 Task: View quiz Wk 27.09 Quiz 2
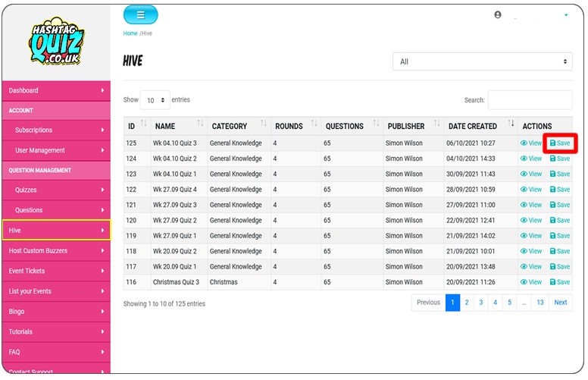[x=531, y=220]
